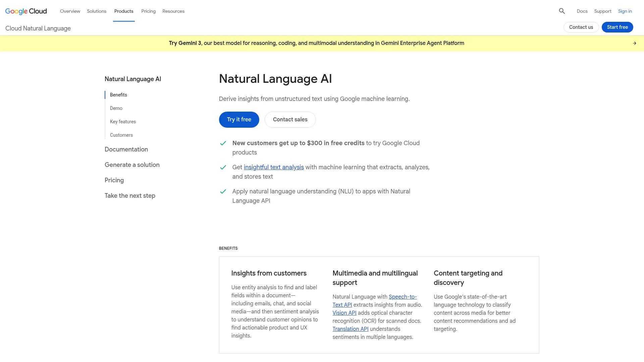
Task: Go to Pricing in the top nav
Action: (x=148, y=11)
